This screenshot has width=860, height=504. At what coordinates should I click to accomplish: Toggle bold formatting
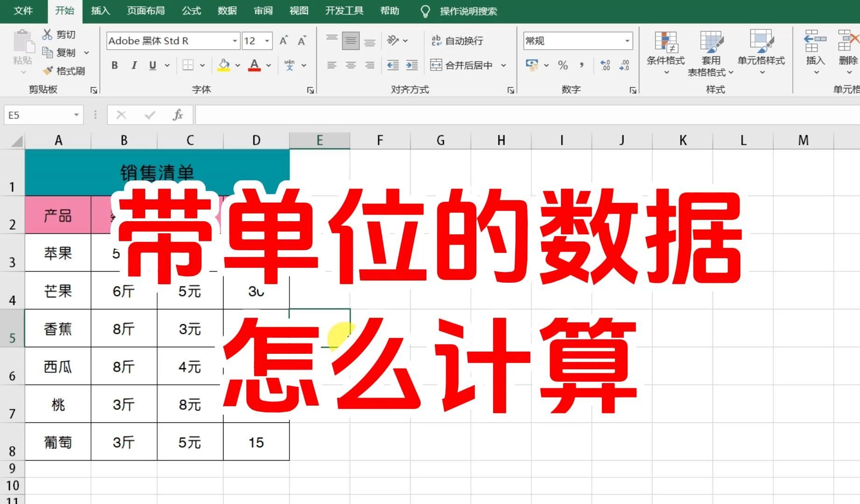(115, 65)
